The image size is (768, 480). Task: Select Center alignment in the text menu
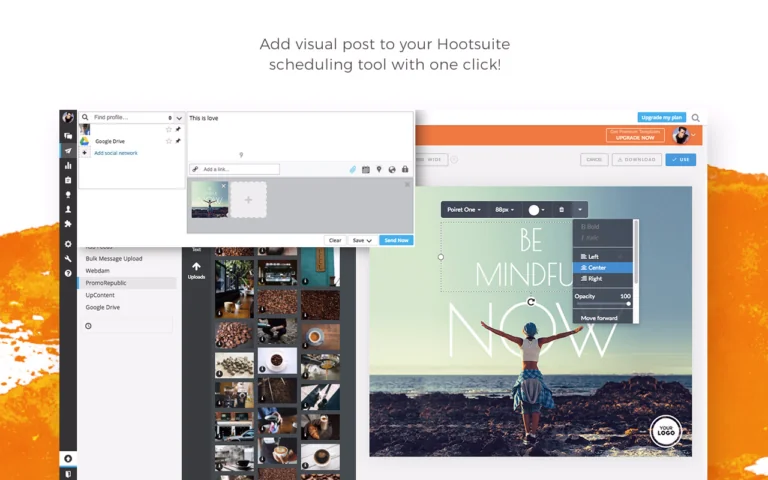pyautogui.click(x=603, y=267)
